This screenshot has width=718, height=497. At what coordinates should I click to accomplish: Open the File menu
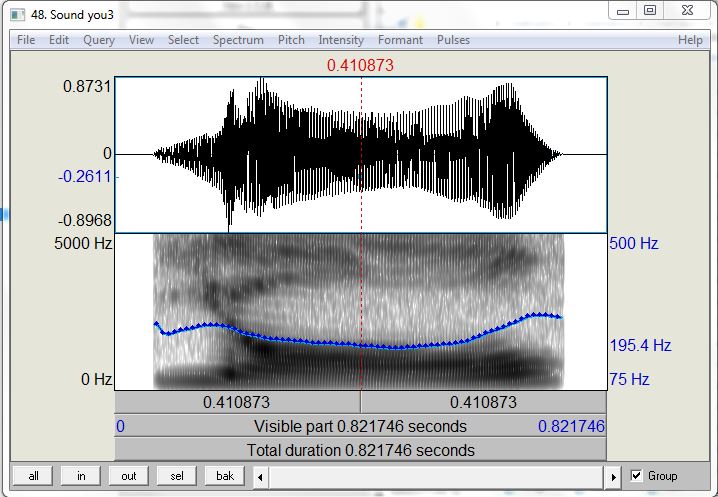tap(26, 40)
